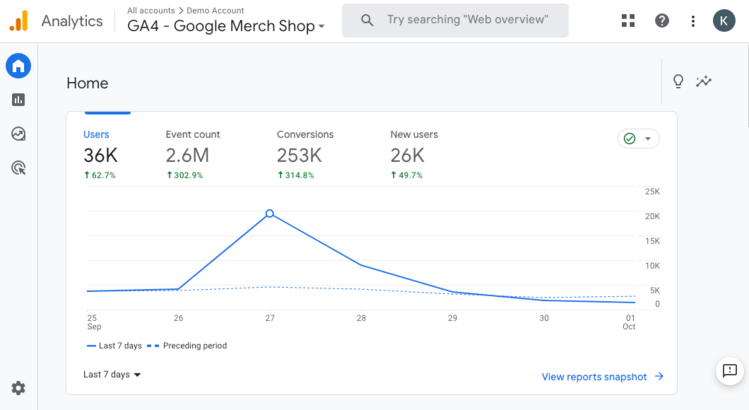Viewport: 749px width, 410px height.
Task: Click the Home page heading
Action: [x=87, y=83]
